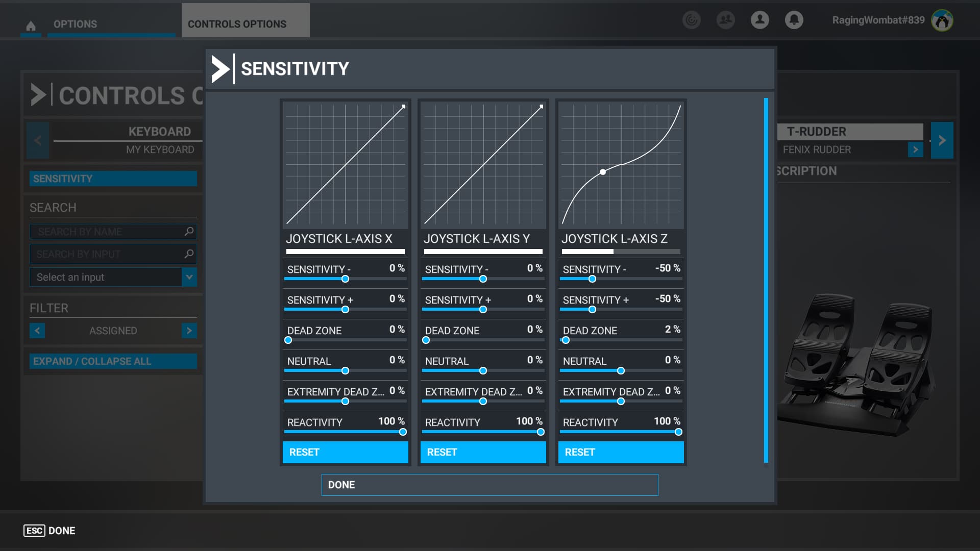Switch filter to next option from Assigned
Screen dimensions: 980x551
[x=189, y=331]
